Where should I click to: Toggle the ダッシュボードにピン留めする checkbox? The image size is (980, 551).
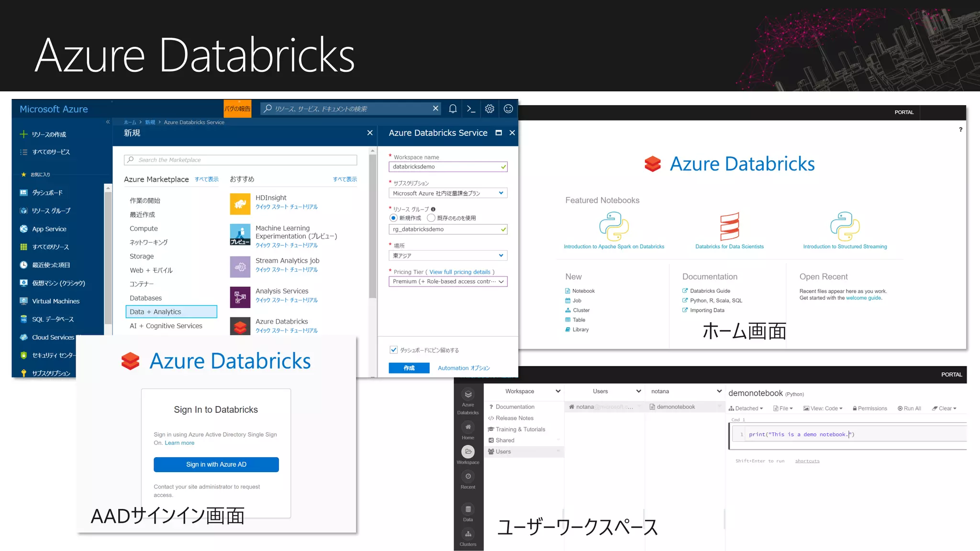click(x=393, y=350)
